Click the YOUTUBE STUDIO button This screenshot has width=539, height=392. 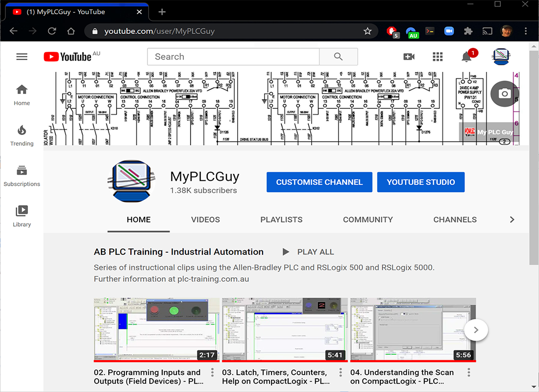coord(421,182)
